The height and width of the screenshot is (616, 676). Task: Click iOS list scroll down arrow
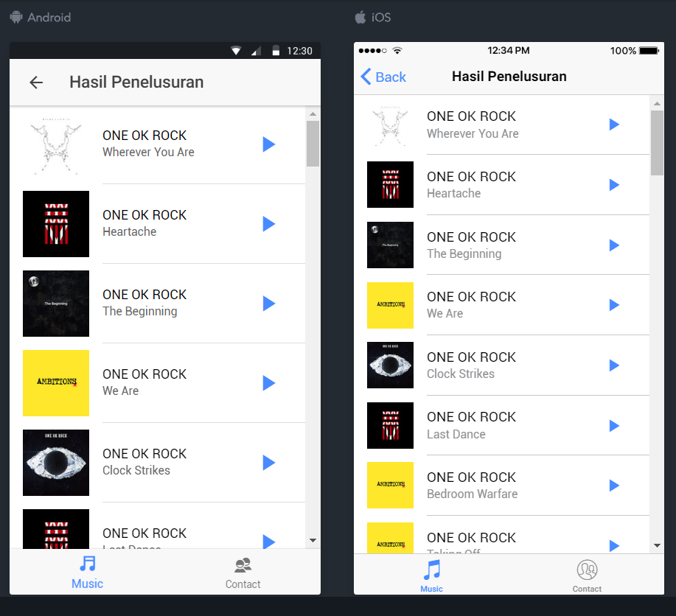click(657, 546)
